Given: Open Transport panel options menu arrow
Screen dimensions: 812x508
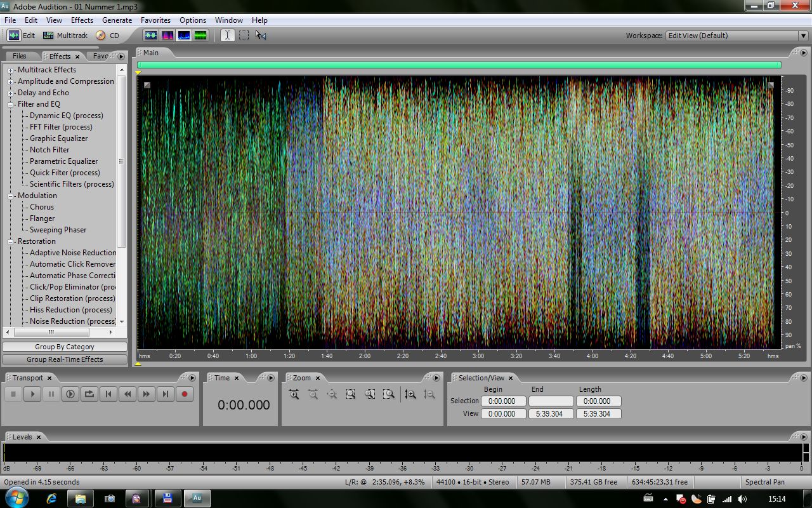Looking at the screenshot, I should point(192,378).
